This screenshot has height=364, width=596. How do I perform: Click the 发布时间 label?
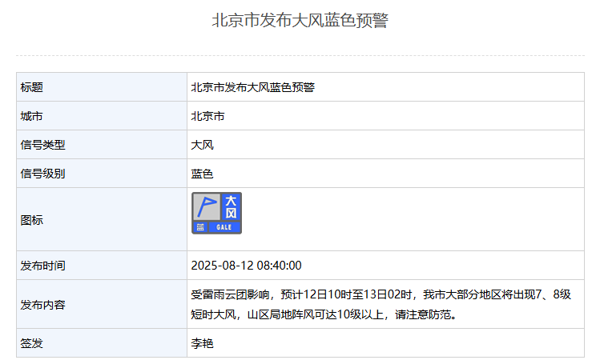pyautogui.click(x=42, y=266)
